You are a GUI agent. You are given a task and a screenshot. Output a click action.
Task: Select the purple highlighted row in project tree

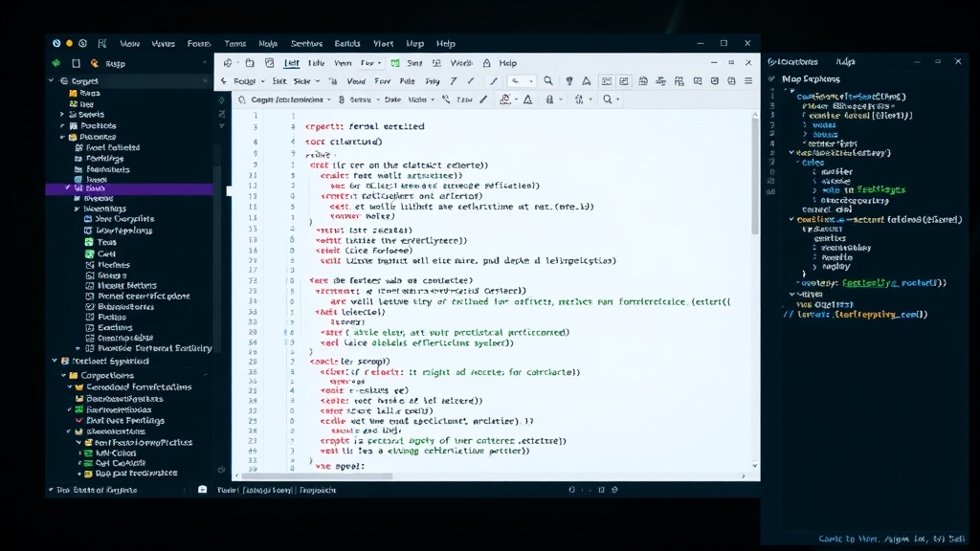click(129, 188)
